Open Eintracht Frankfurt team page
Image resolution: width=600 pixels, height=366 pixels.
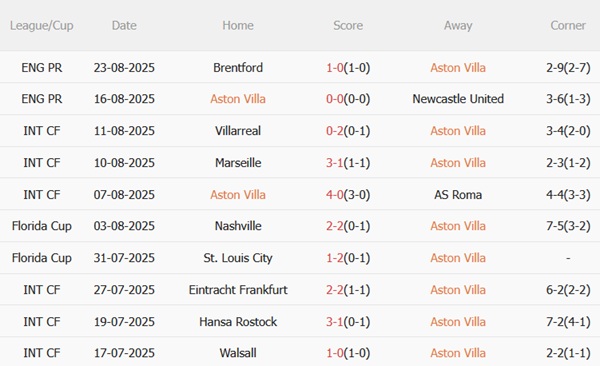238,290
